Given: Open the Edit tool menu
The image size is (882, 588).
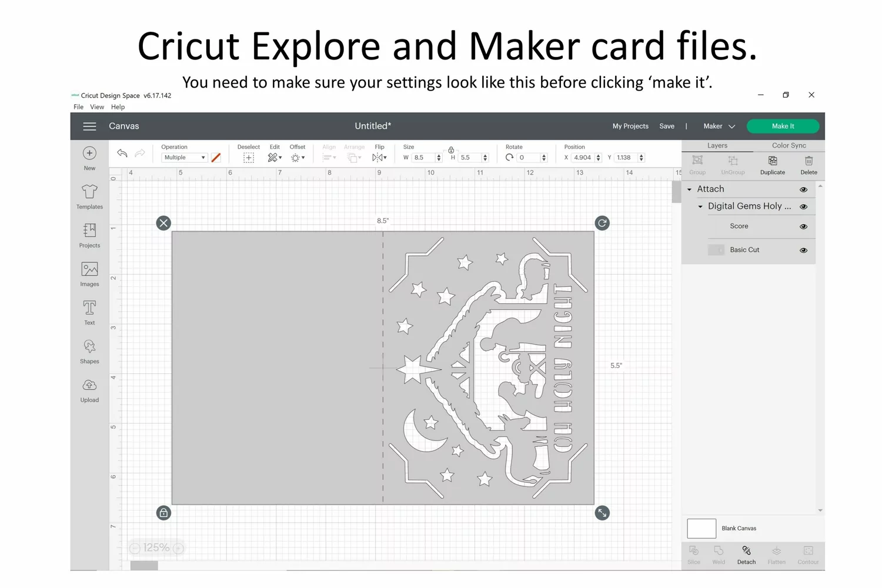Looking at the screenshot, I should 275,158.
